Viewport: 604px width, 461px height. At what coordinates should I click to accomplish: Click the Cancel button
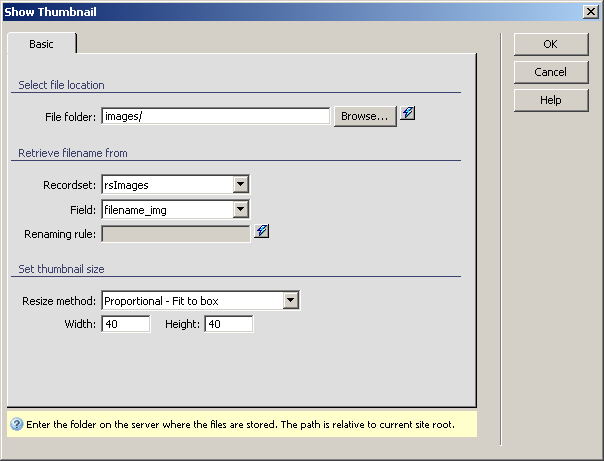[550, 72]
